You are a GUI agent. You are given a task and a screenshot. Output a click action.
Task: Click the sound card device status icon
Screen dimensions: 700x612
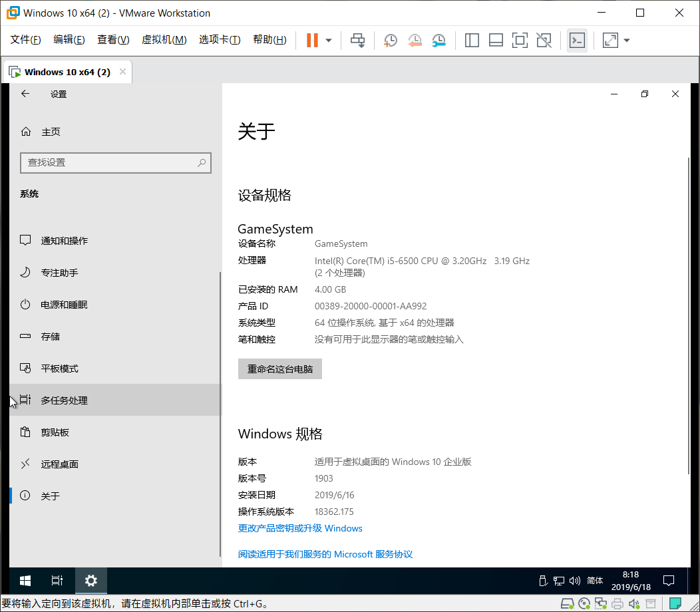click(x=634, y=605)
